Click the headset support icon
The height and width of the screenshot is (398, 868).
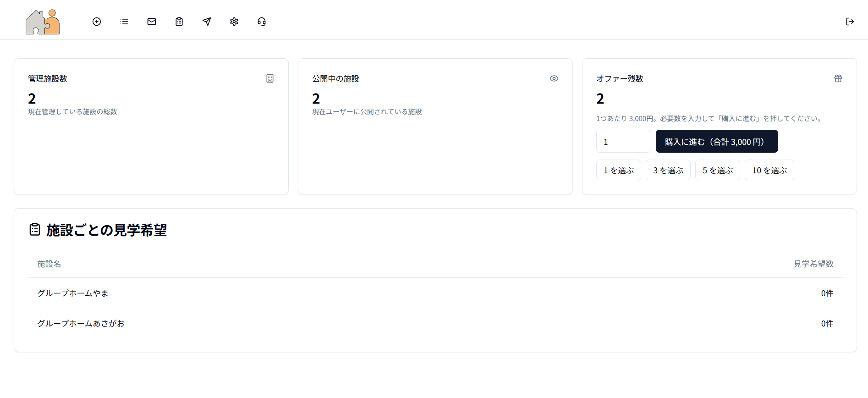(x=262, y=22)
